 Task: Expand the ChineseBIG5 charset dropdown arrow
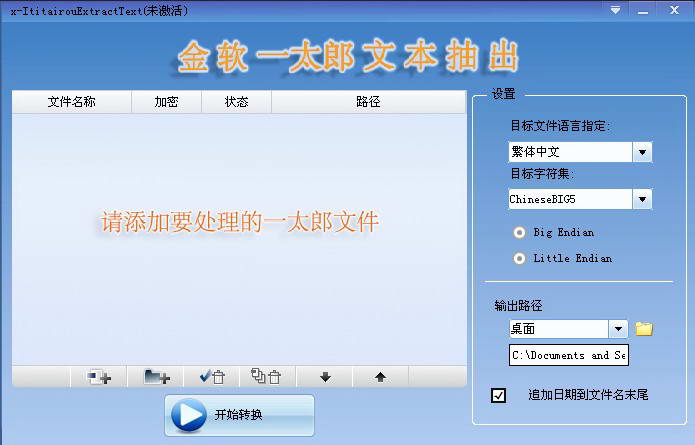tap(642, 199)
